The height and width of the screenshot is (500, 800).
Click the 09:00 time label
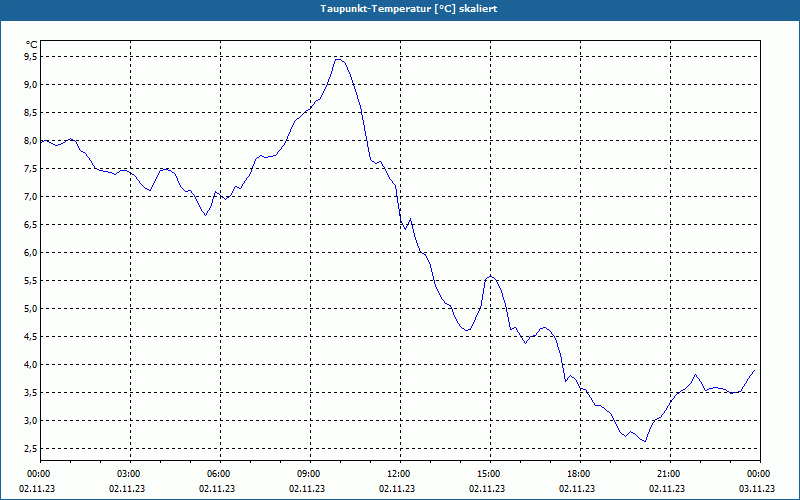pos(310,474)
